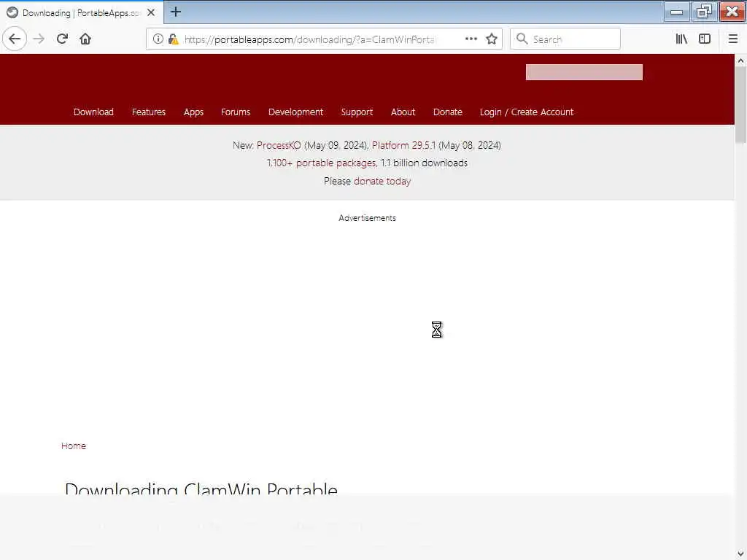The width and height of the screenshot is (747, 560).
Task: Click the 1.1 billion downloads text
Action: 424,163
